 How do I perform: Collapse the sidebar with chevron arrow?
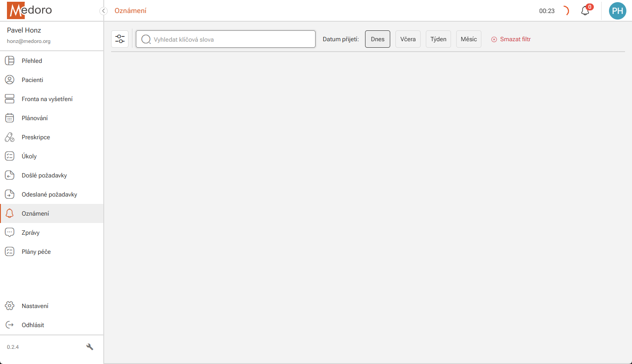pyautogui.click(x=103, y=11)
